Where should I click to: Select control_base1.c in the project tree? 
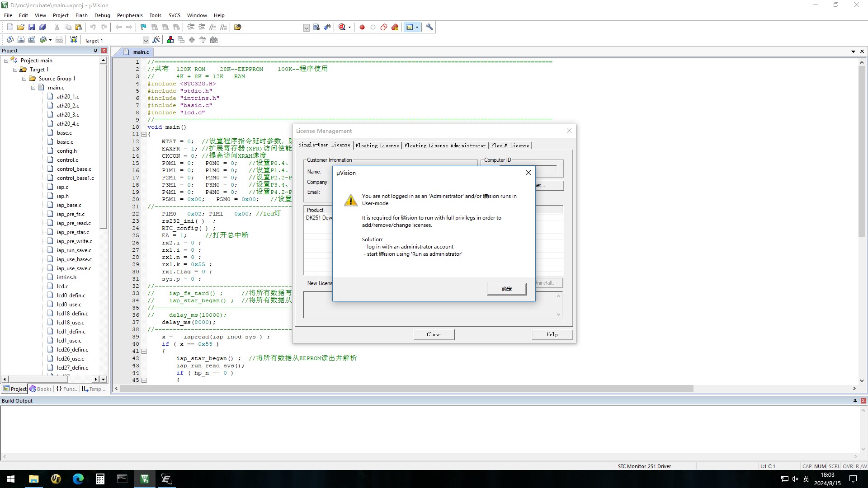click(75, 178)
